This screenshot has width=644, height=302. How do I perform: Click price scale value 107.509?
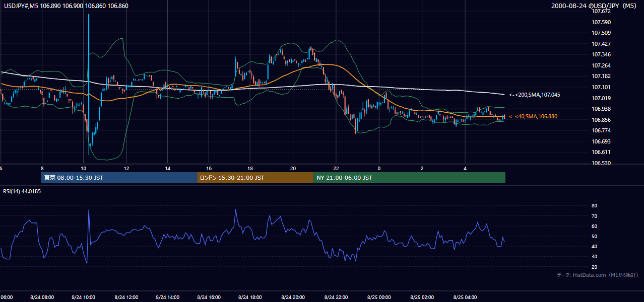pyautogui.click(x=601, y=33)
